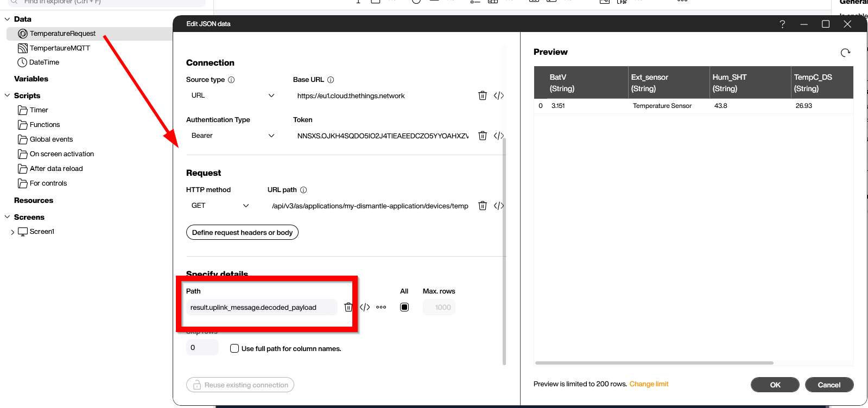Refresh the Preview with the reload icon
This screenshot has width=868, height=408.
click(x=845, y=53)
